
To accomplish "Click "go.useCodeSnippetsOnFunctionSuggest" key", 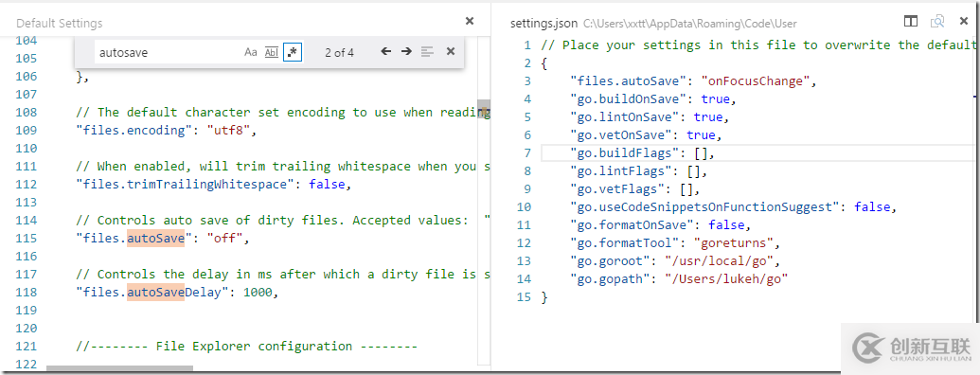I will tap(704, 206).
